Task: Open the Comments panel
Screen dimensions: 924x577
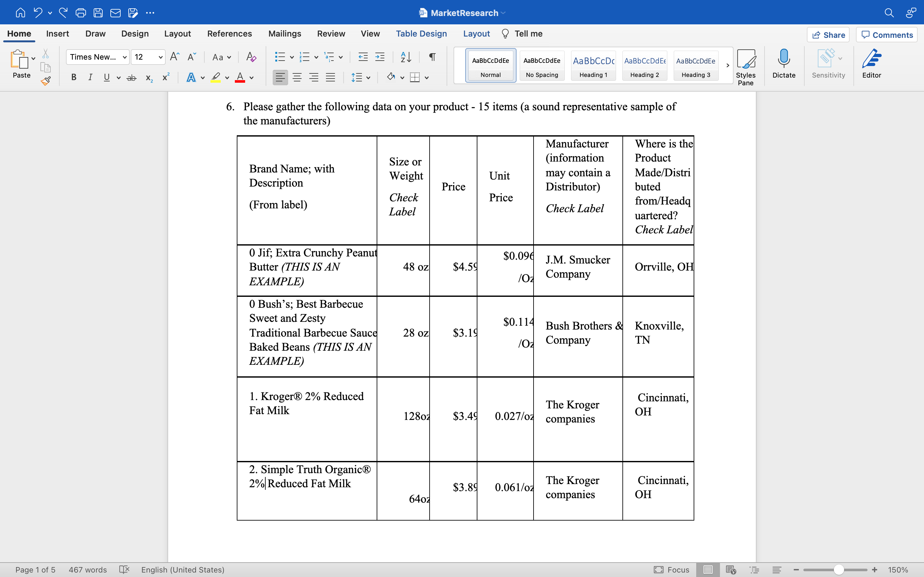Action: coord(886,35)
